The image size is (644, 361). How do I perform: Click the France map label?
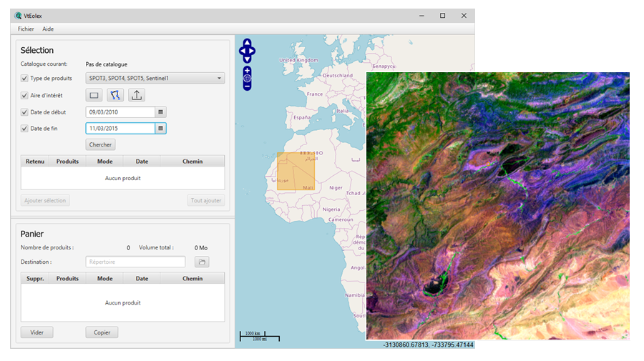tap(315, 94)
